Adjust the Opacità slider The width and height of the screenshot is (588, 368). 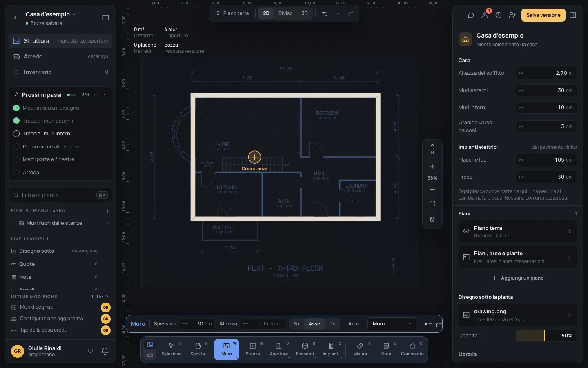pos(546,336)
